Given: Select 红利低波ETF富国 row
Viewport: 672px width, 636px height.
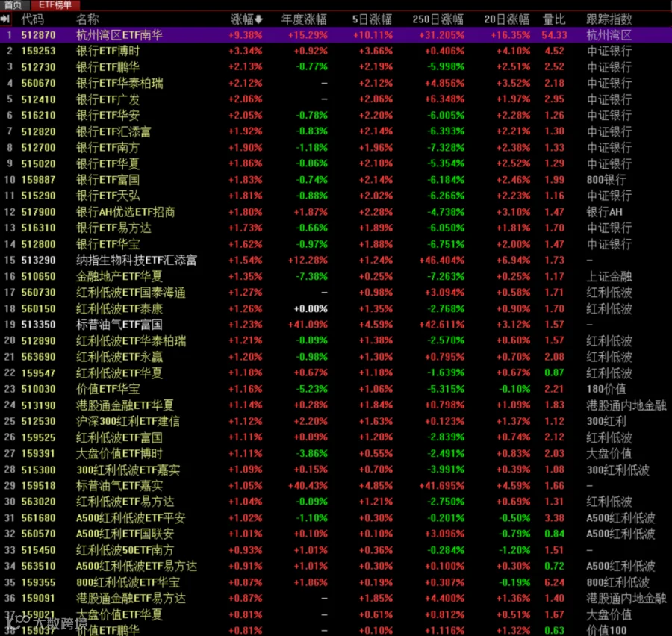Looking at the screenshot, I should pyautogui.click(x=336, y=437).
